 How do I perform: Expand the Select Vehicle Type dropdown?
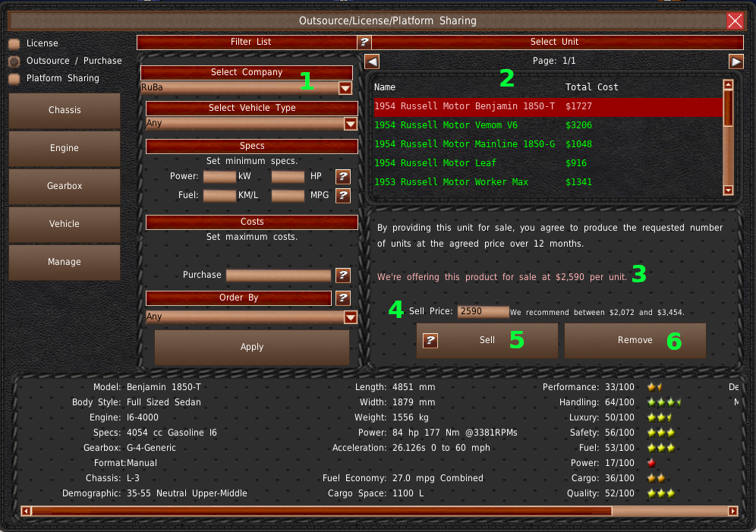click(x=350, y=124)
